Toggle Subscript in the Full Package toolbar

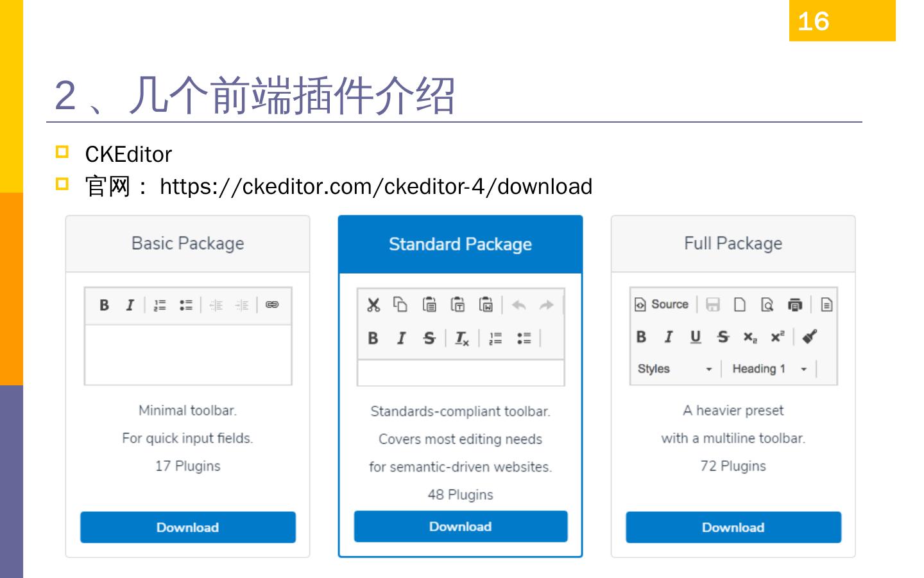coord(750,337)
